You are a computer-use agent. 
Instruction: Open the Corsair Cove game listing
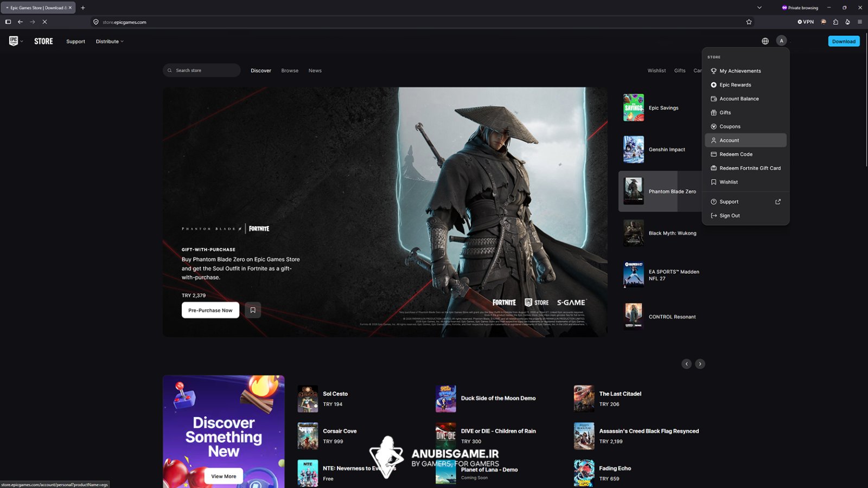(360, 436)
